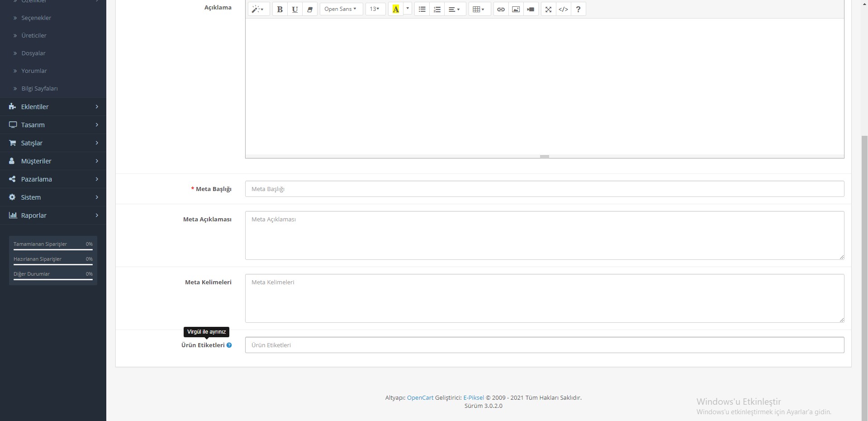868x421 pixels.
Task: Open the code view of the editor
Action: 563,9
